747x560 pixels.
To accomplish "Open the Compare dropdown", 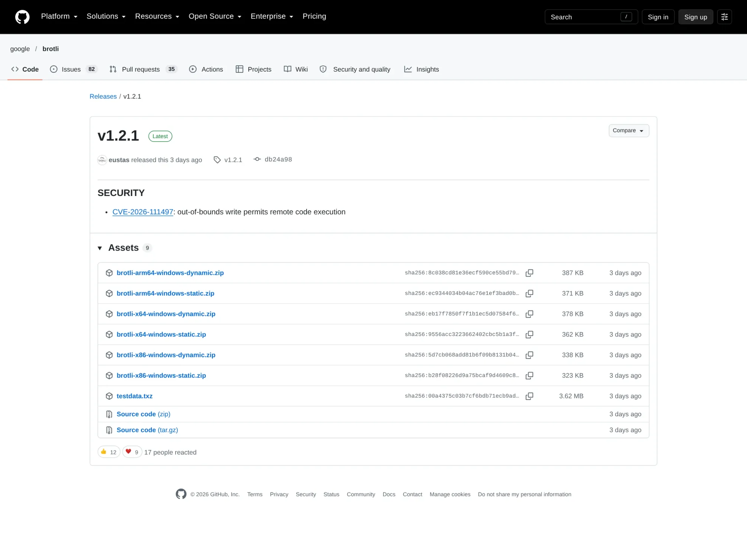I will [x=629, y=131].
